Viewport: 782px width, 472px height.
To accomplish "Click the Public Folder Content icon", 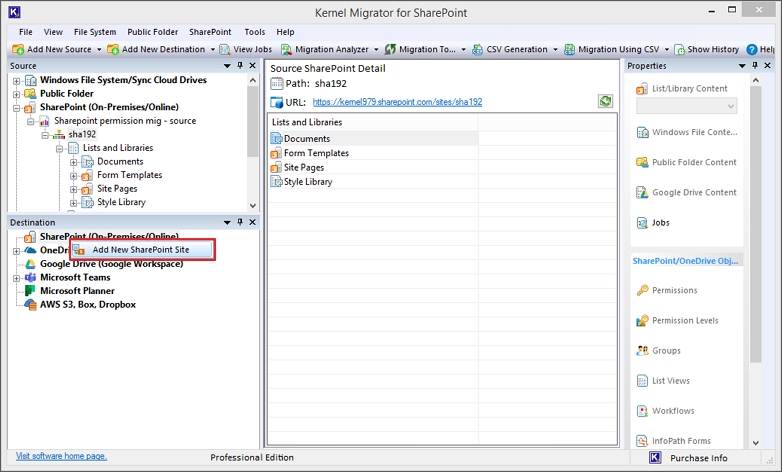I will coord(642,162).
